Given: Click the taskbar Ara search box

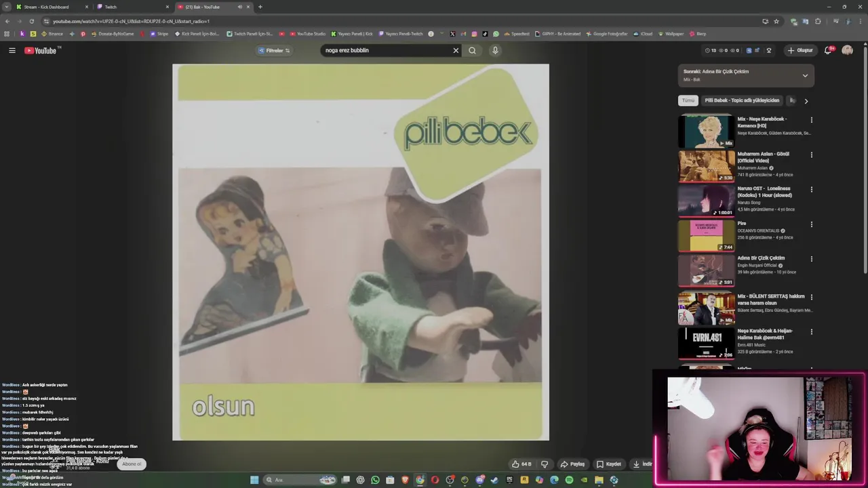Looking at the screenshot, I should click(x=300, y=480).
